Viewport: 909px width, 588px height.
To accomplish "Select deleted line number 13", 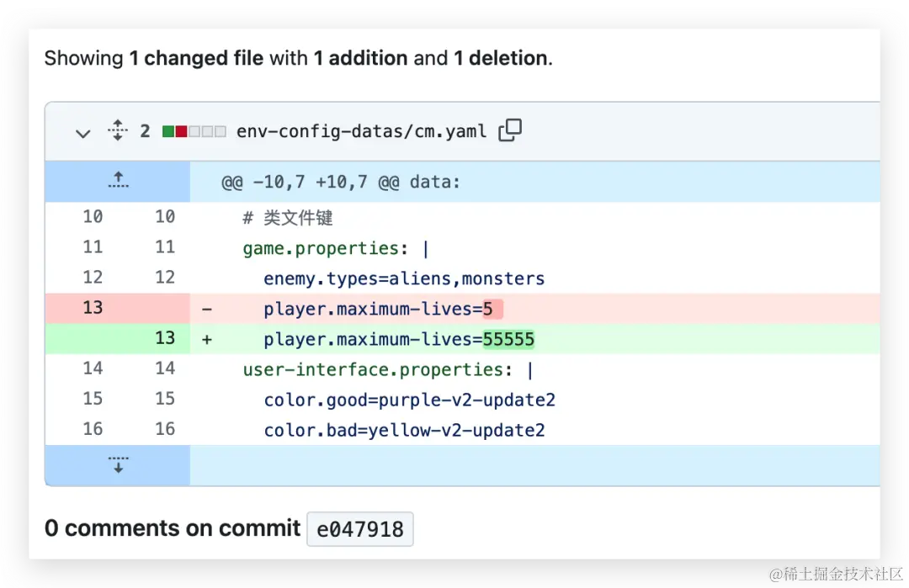I will coord(93,308).
